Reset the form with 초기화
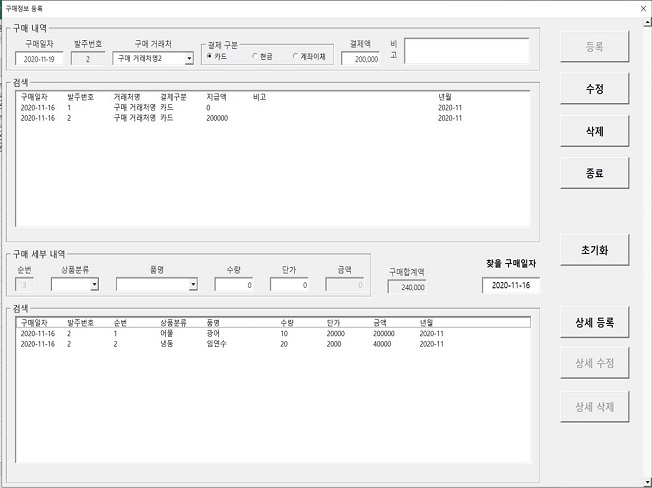This screenshot has height=488, width=652. coord(594,250)
